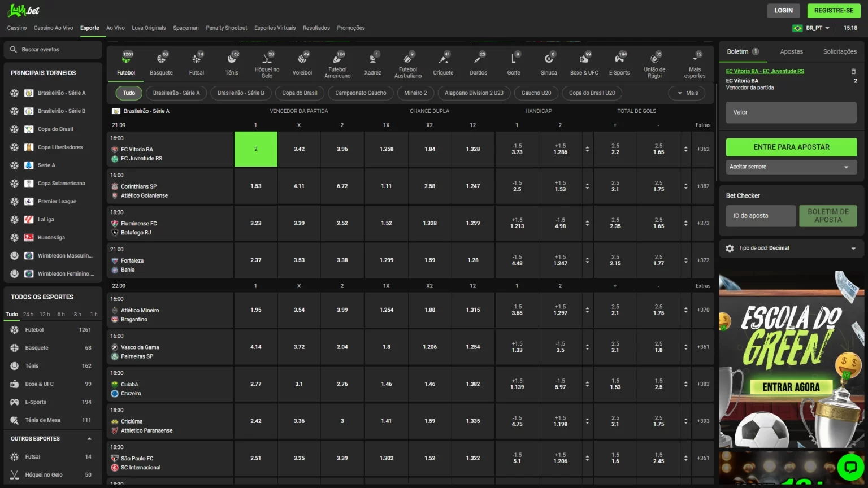
Task: Open the Escola do Green banner
Action: [x=791, y=360]
